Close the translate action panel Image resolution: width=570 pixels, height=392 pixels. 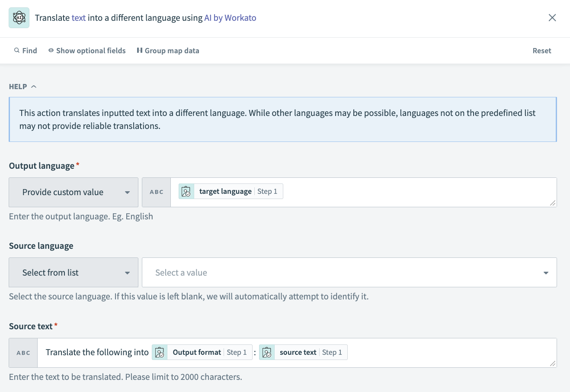click(x=552, y=18)
